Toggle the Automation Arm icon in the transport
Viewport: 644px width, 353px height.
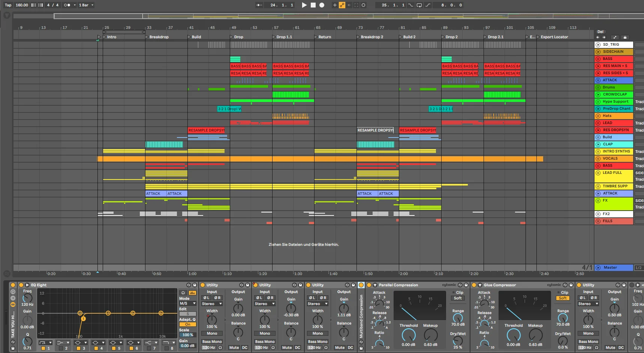(342, 5)
